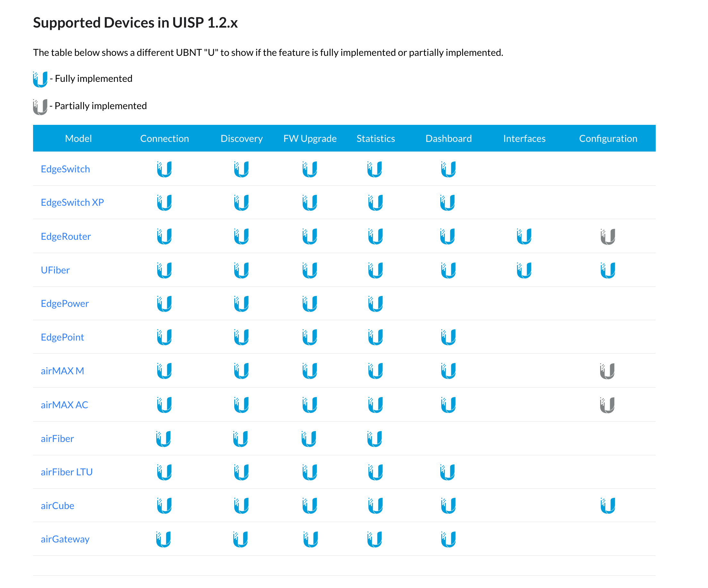Click the fully implemented U legend icon

[39, 78]
